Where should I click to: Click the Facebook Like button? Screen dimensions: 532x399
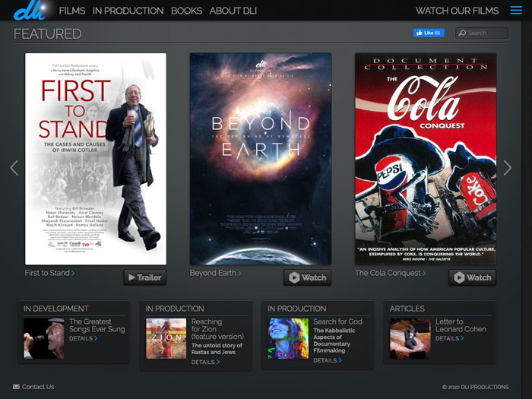pos(429,33)
